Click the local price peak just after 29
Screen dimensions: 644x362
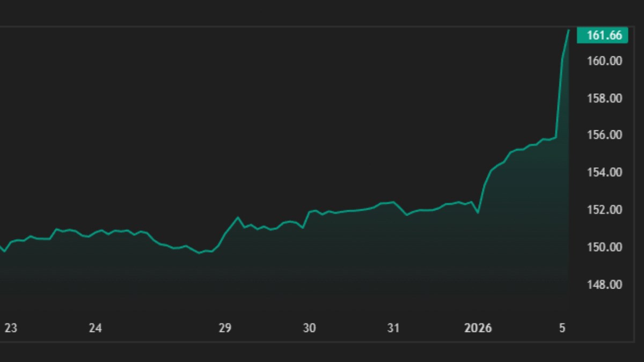click(x=238, y=217)
